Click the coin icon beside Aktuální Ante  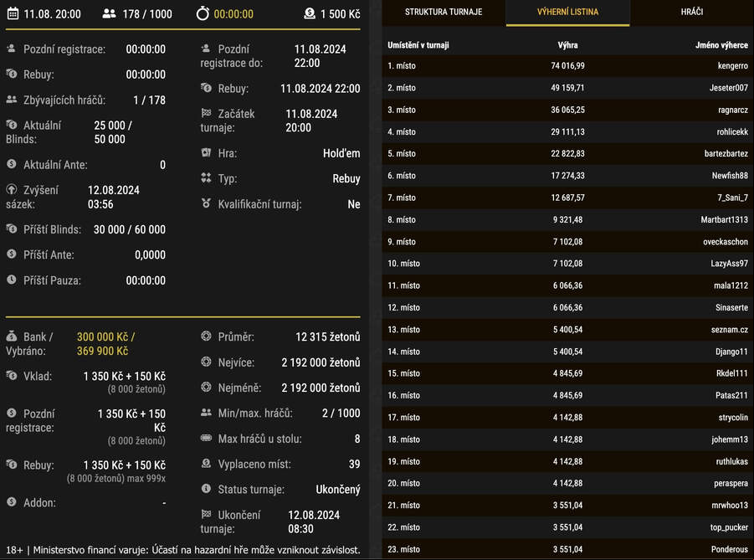pyautogui.click(x=12, y=164)
